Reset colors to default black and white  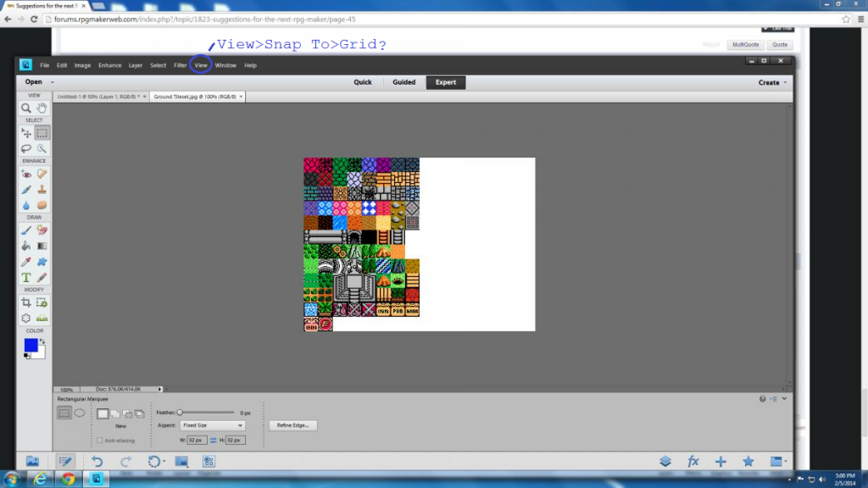point(27,356)
